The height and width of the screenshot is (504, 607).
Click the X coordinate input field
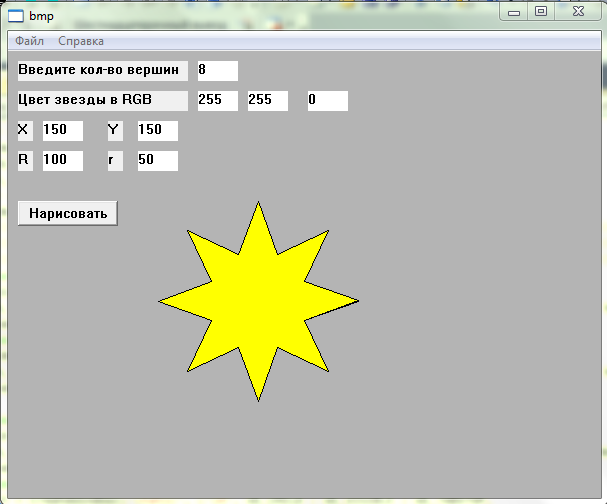[63, 131]
